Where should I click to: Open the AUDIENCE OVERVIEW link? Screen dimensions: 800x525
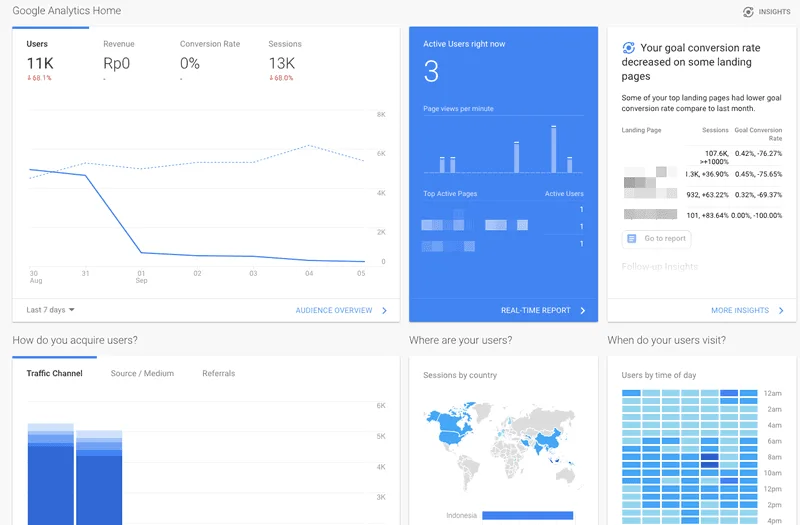[x=334, y=310]
